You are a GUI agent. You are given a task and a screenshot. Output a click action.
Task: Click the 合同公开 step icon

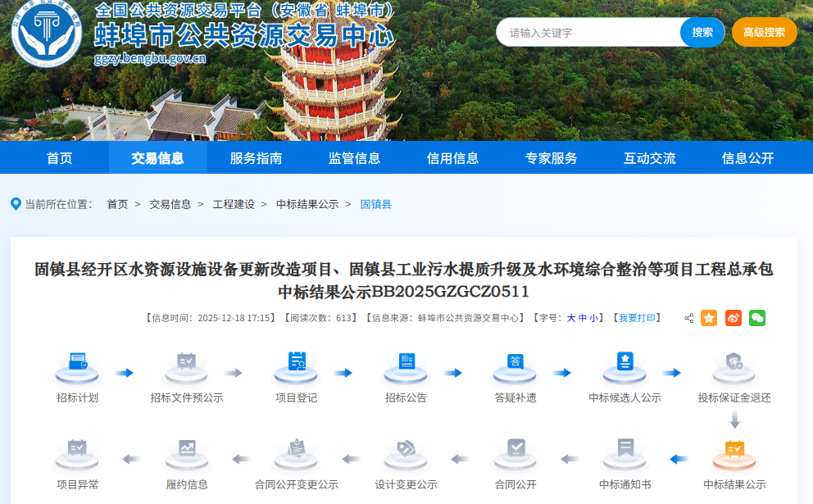pyautogui.click(x=515, y=453)
